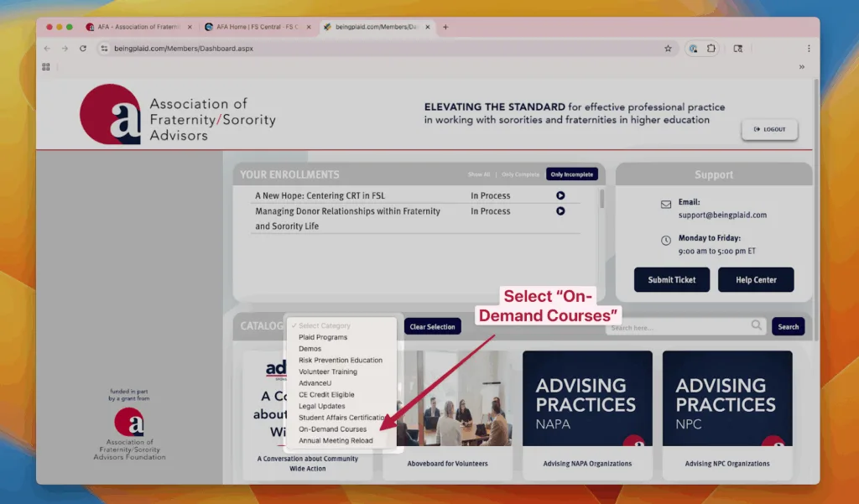Click In Process status for A New Hope
The width and height of the screenshot is (859, 504).
pyautogui.click(x=490, y=195)
